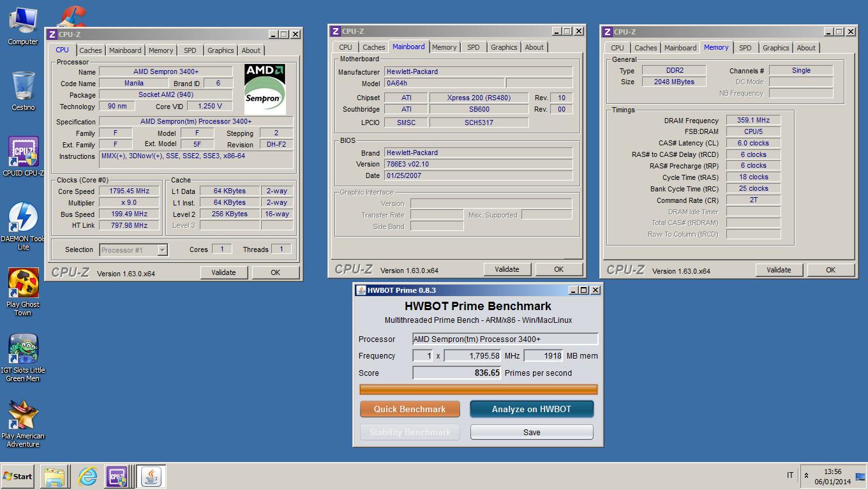Click Analyze on HWBOT button
This screenshot has width=868, height=490.
pyautogui.click(x=532, y=409)
